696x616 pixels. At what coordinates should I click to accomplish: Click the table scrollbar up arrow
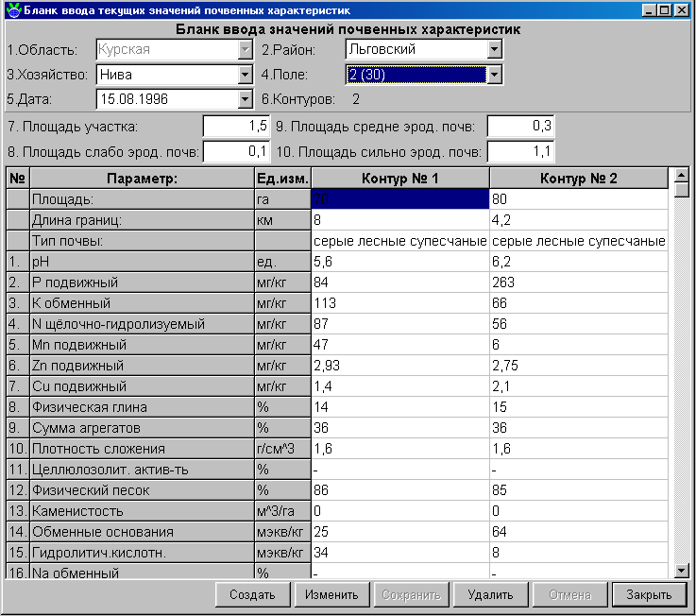[681, 175]
